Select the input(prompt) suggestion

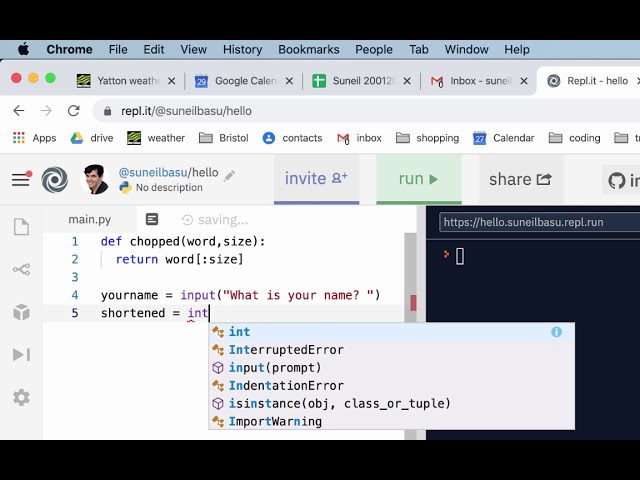[391, 368]
